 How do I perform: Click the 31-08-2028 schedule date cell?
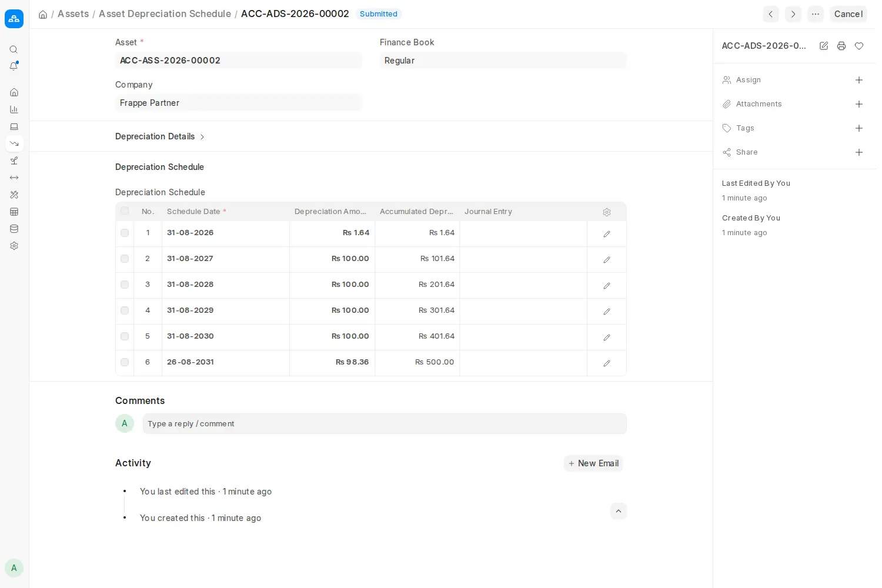pos(226,285)
